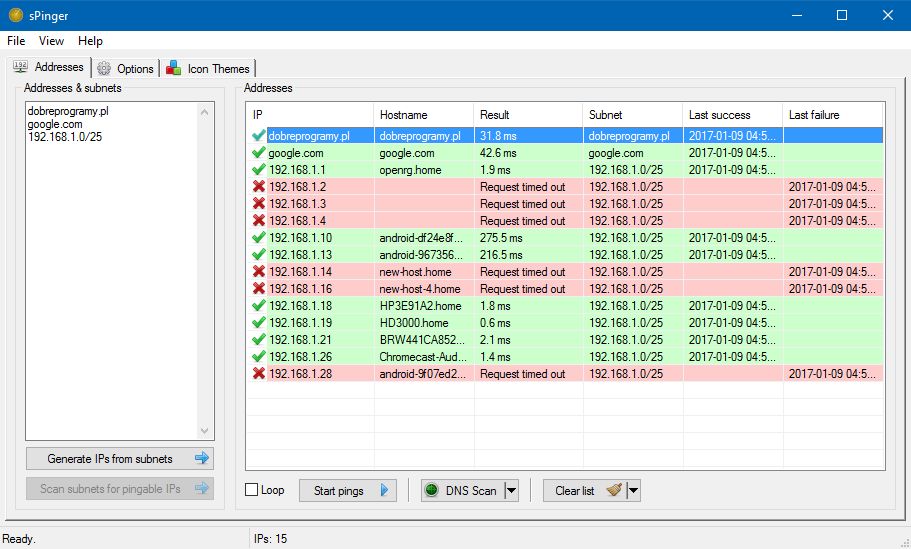The width and height of the screenshot is (911, 549).
Task: Click the IPs: 15 status bar entry
Action: [x=271, y=539]
